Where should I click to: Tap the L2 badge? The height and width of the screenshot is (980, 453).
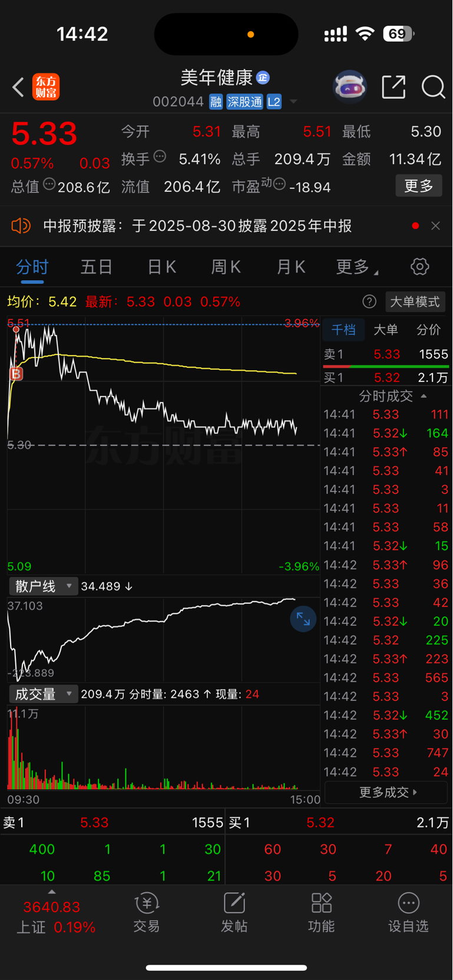(274, 102)
